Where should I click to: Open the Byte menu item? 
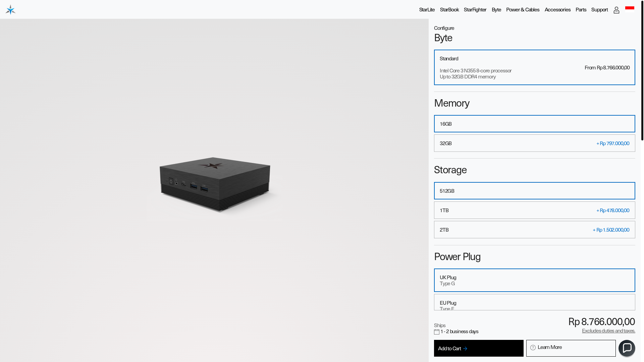click(x=496, y=9)
